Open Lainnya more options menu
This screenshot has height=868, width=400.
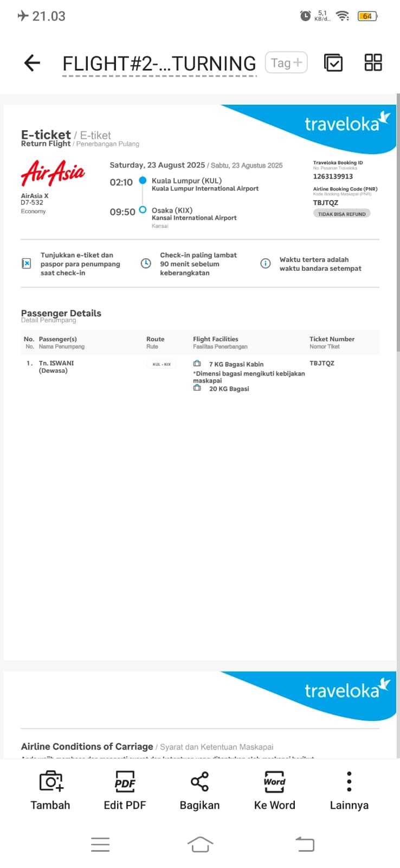[x=349, y=782]
